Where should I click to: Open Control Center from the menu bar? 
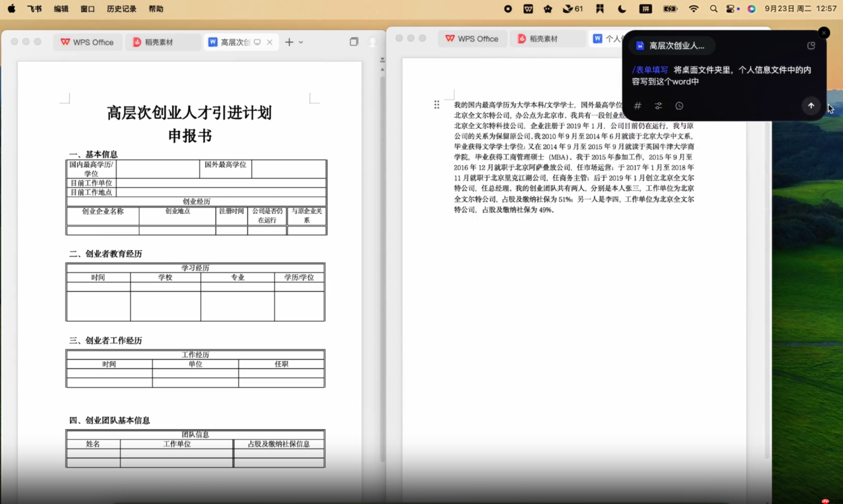coord(731,8)
